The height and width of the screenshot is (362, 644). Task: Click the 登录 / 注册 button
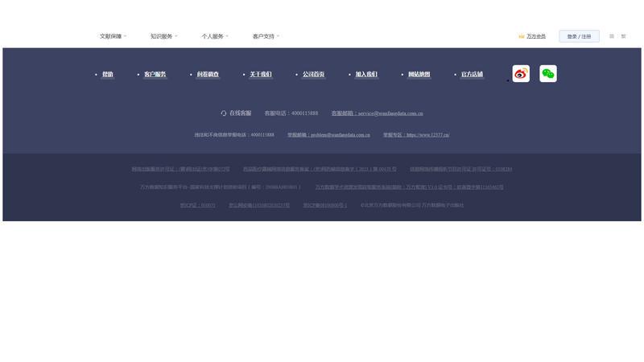coord(579,36)
